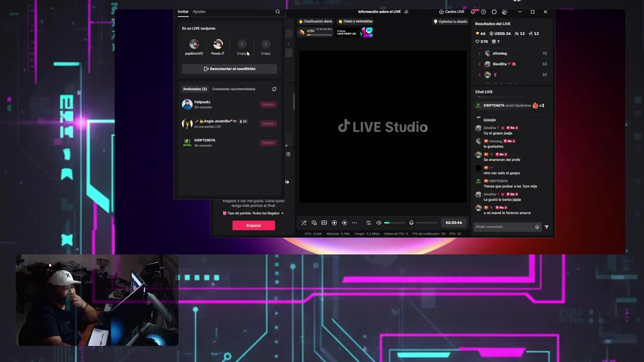This screenshot has height=362, width=644.
Task: Click the USD0.26 earnings value
Action: [x=500, y=34]
